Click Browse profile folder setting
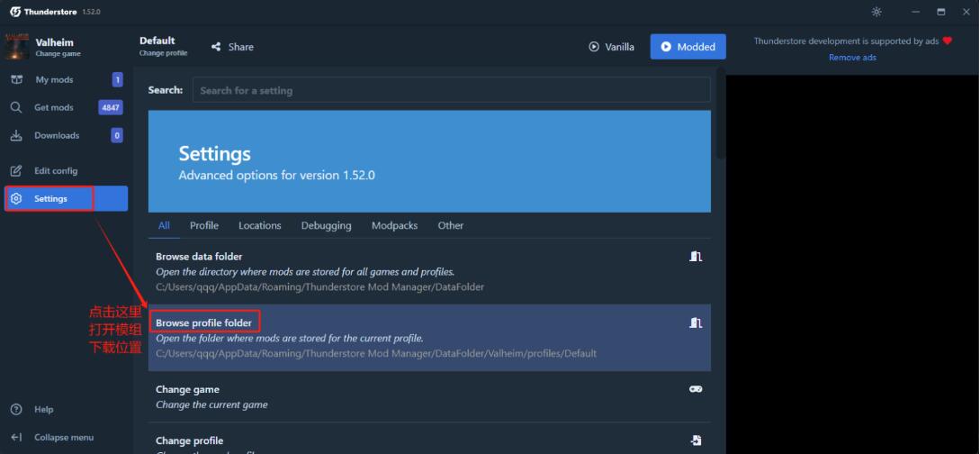Image resolution: width=980 pixels, height=454 pixels. 429,338
